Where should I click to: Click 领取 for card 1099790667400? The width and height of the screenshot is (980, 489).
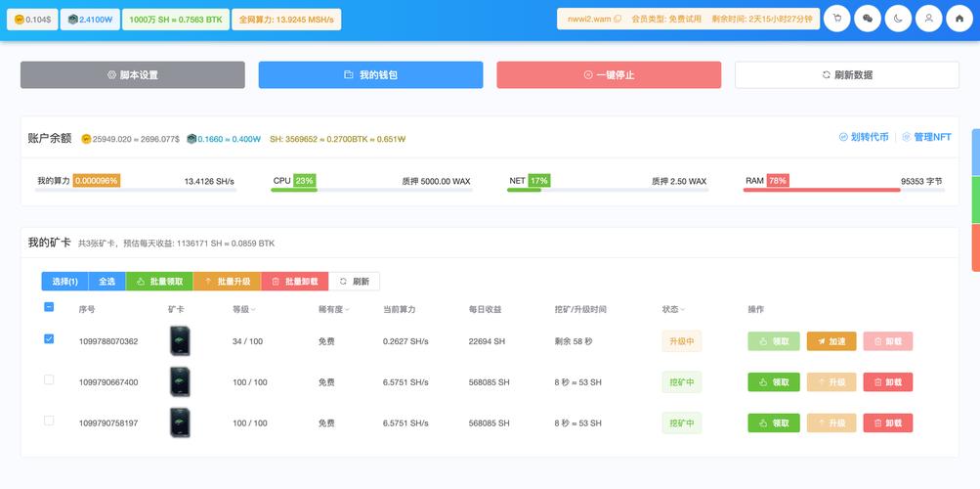pyautogui.click(x=774, y=382)
